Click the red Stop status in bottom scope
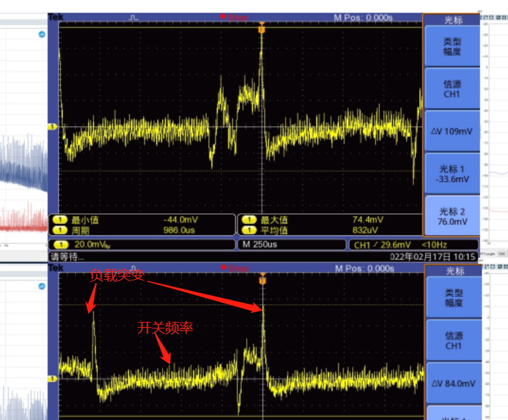 pos(235,268)
